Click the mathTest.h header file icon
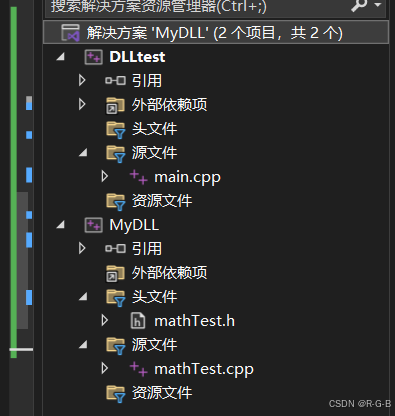This screenshot has height=416, width=395. tap(138, 321)
